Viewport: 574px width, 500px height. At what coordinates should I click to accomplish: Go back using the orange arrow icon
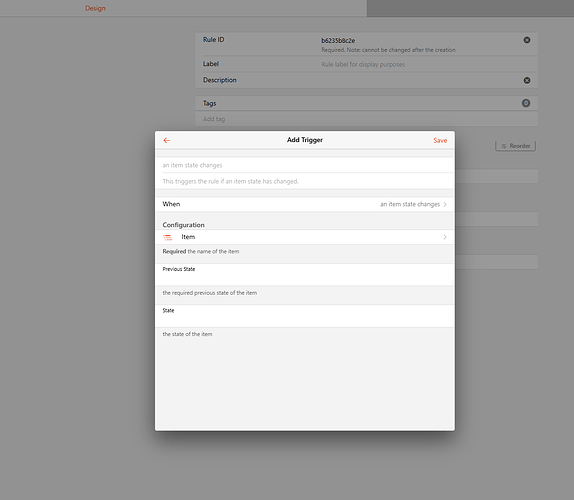tap(167, 140)
